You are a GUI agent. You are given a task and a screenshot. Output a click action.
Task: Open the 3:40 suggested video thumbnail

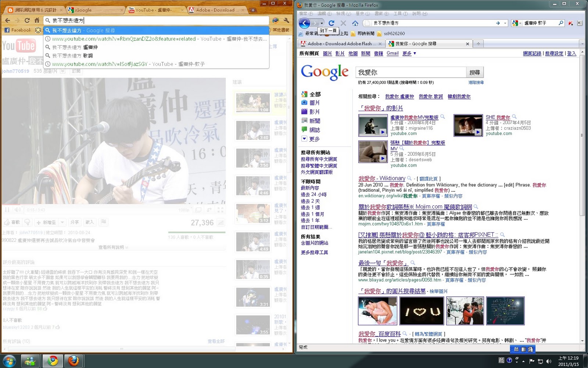[x=253, y=130]
